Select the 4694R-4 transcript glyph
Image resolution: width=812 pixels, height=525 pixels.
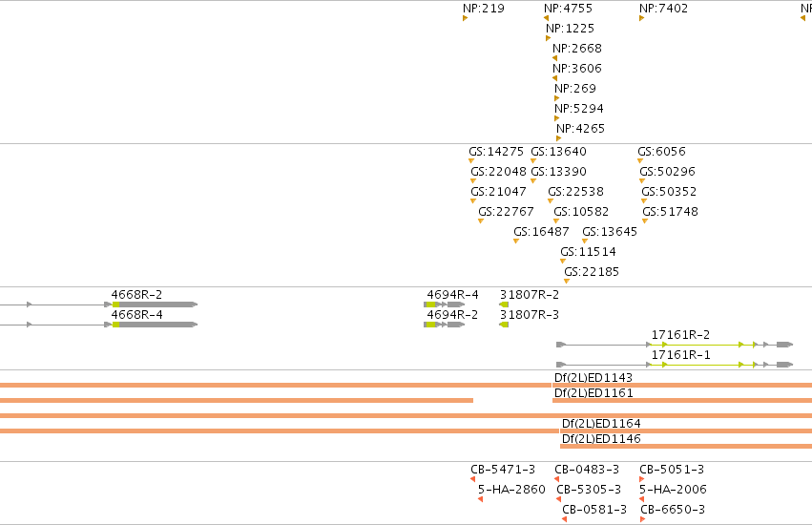(x=445, y=304)
